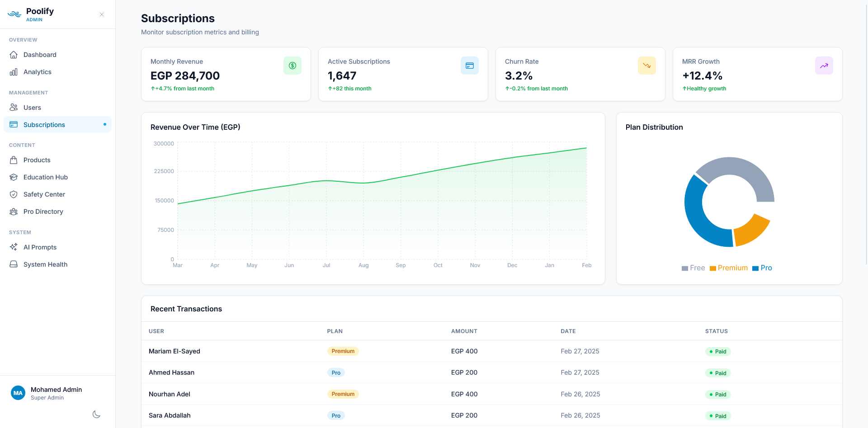Viewport: 868px width, 428px height.
Task: Click the AI Prompts sparkle icon
Action: pyautogui.click(x=14, y=247)
